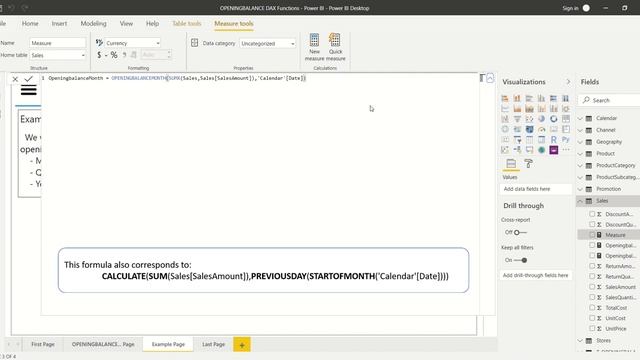This screenshot has width=640, height=360.
Task: Click the measure Name input field
Action: pos(58,43)
